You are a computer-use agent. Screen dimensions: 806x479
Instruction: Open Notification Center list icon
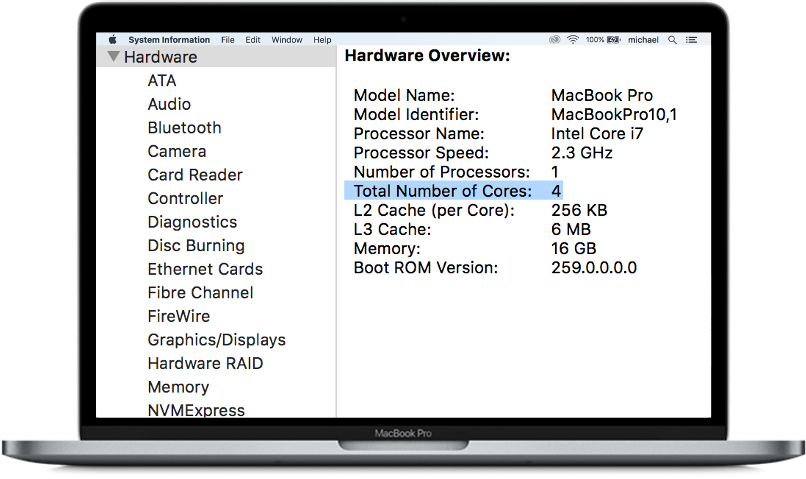(691, 40)
